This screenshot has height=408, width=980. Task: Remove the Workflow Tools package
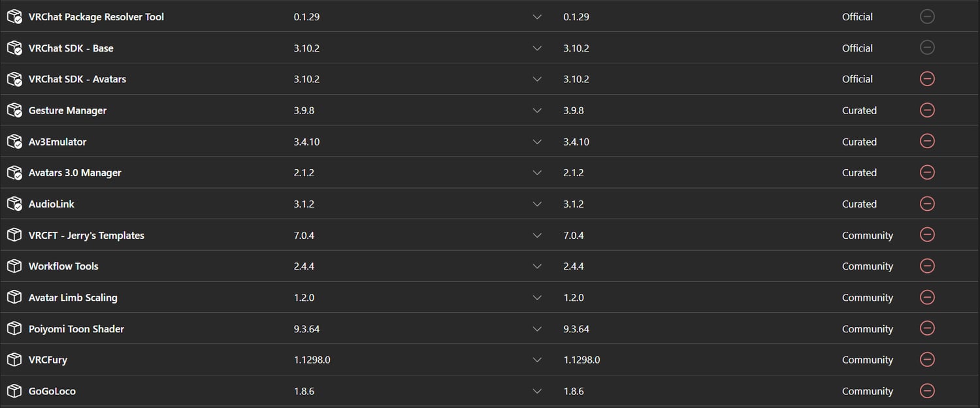[926, 266]
